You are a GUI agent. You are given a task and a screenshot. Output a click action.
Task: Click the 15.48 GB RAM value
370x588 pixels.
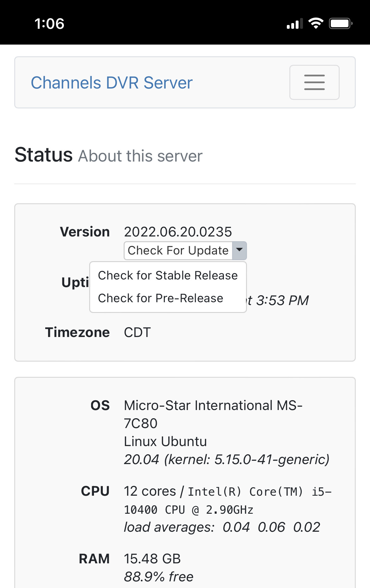coord(152,559)
